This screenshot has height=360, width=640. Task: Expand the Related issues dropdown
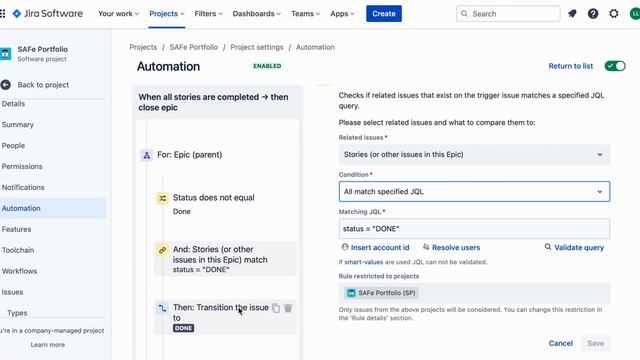click(x=474, y=155)
